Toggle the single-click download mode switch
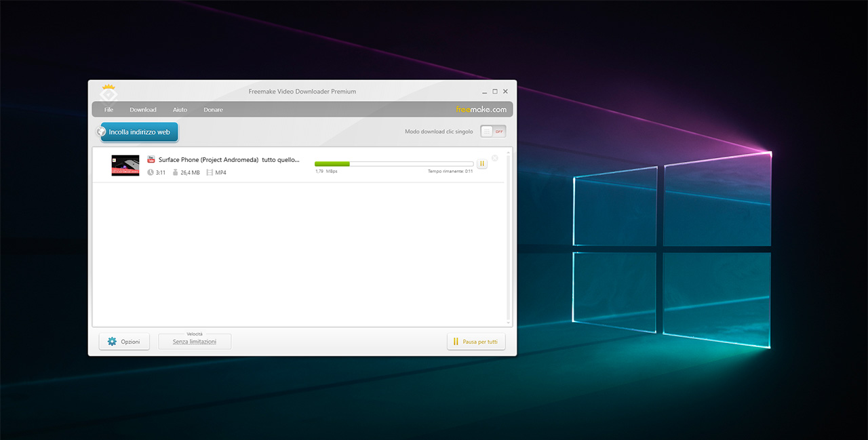Viewport: 868px width, 440px height. (493, 132)
